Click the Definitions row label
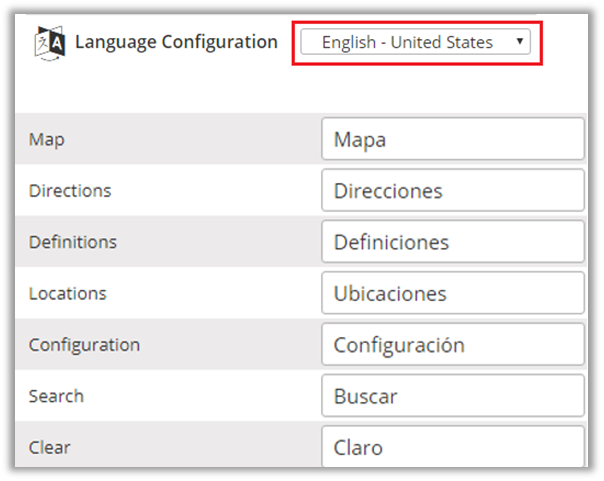Screen dimensions: 604x481 73,242
